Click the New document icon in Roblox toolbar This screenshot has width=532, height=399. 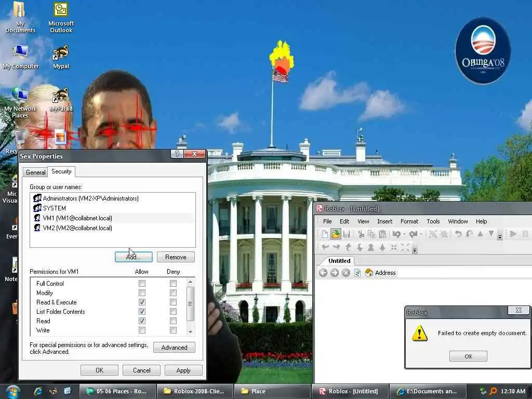tap(325, 234)
